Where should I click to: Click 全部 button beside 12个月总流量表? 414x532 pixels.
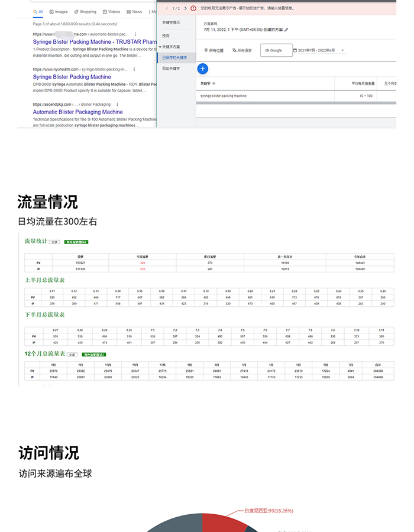tap(72, 355)
